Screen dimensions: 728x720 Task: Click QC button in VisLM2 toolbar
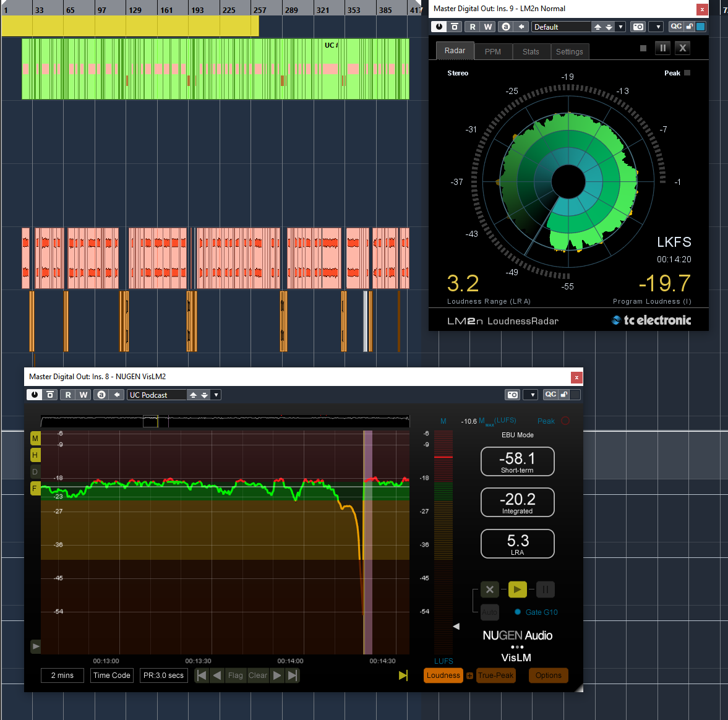click(550, 394)
